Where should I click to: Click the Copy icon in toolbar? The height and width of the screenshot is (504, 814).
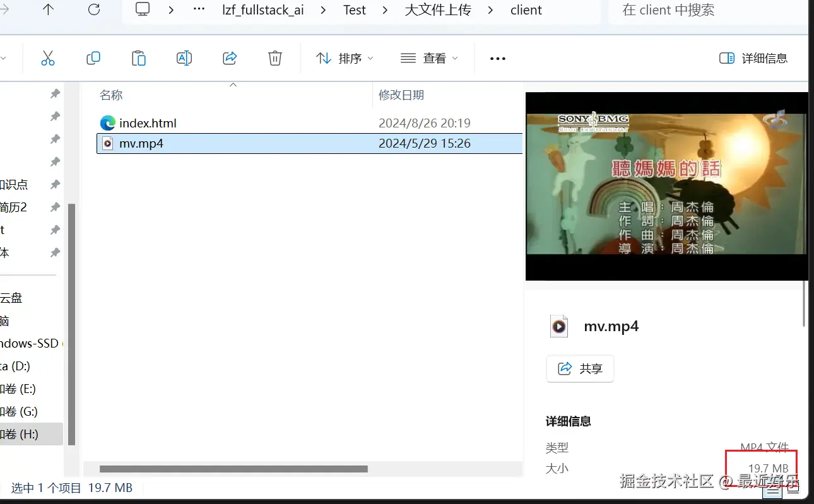pyautogui.click(x=93, y=58)
